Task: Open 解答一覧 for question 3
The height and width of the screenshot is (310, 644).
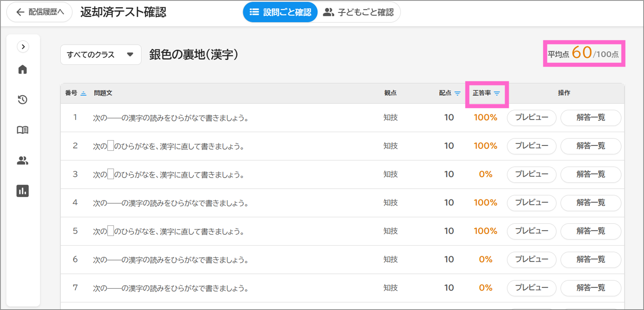Action: click(590, 174)
